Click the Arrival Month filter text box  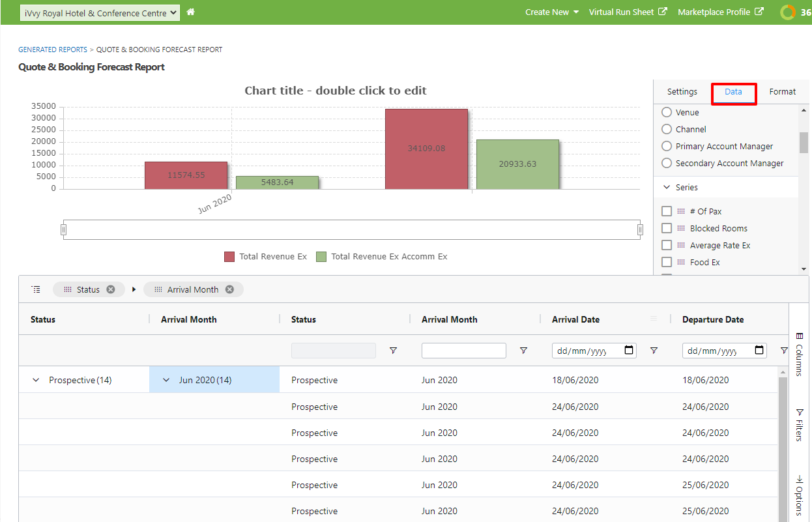[464, 351]
